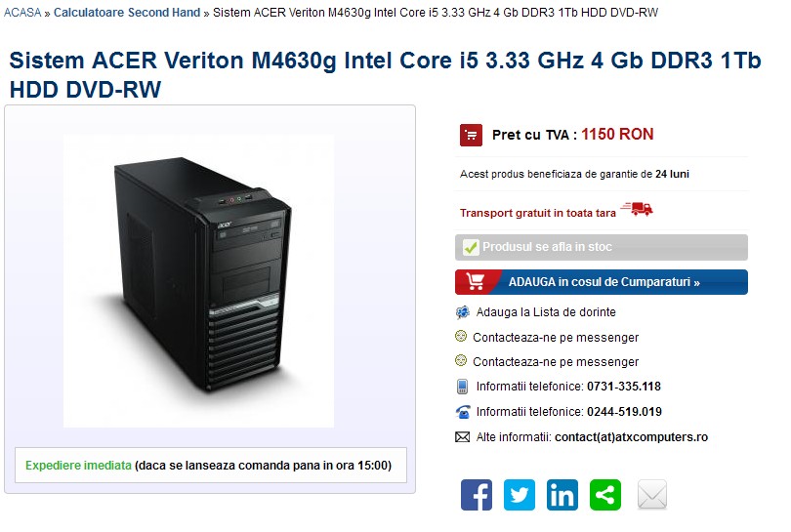791x532 pixels.
Task: Click contact(at)atxcomputers.ro email address
Action: pos(631,437)
